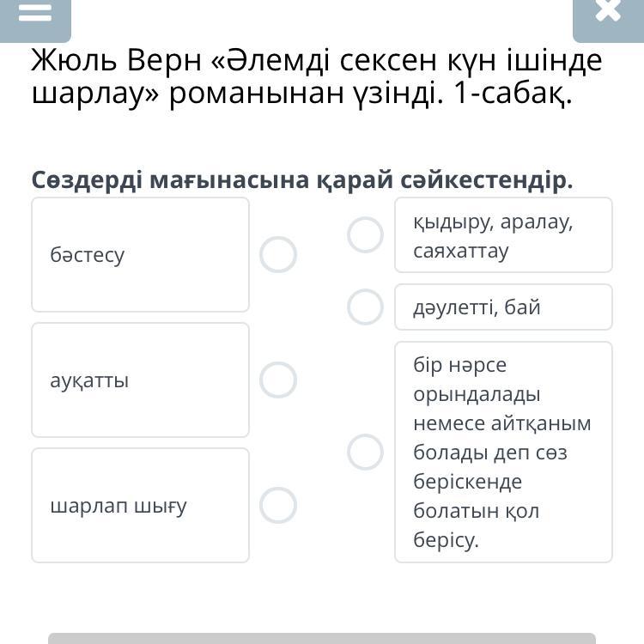Click the ауқатты word card
Image resolution: width=644 pixels, height=644 pixels.
pyautogui.click(x=141, y=380)
